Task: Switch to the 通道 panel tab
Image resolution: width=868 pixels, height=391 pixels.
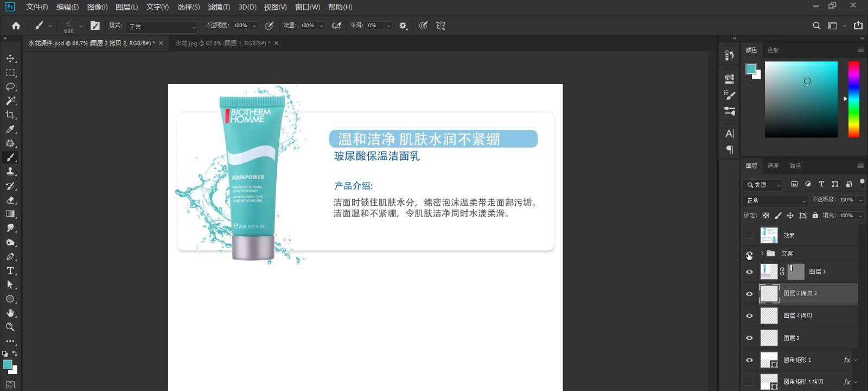Action: (773, 166)
